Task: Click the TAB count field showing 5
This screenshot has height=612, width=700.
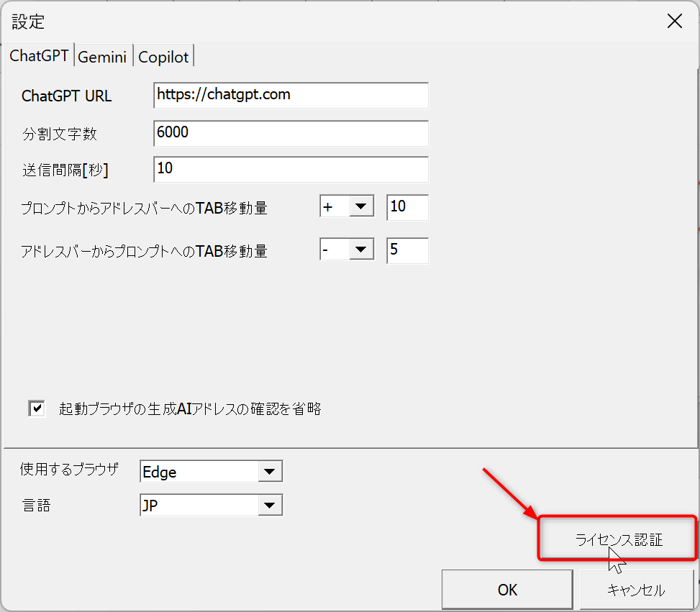Action: (x=407, y=250)
